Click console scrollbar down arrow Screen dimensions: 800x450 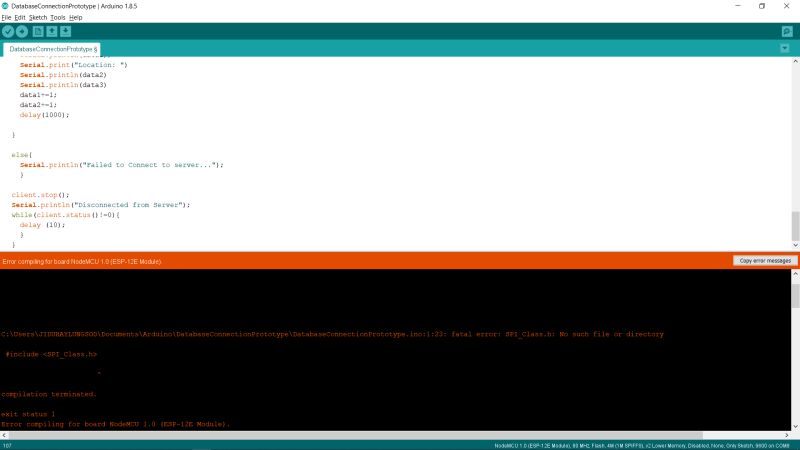pyautogui.click(x=795, y=427)
